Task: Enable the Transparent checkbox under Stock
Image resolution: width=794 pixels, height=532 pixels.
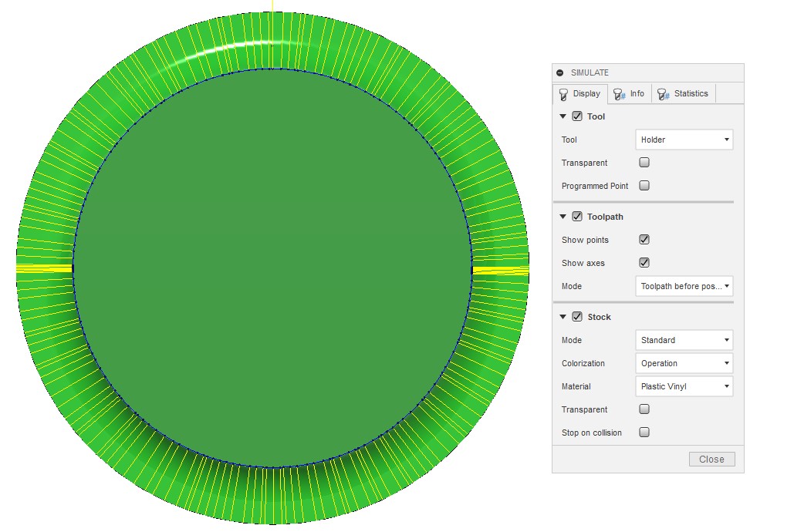Action: tap(644, 409)
